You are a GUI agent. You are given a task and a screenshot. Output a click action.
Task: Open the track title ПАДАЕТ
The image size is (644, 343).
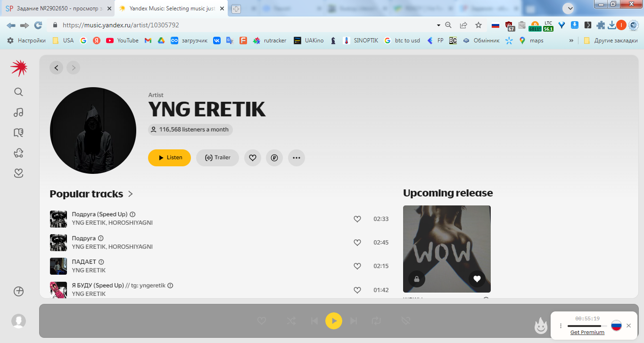coord(84,262)
